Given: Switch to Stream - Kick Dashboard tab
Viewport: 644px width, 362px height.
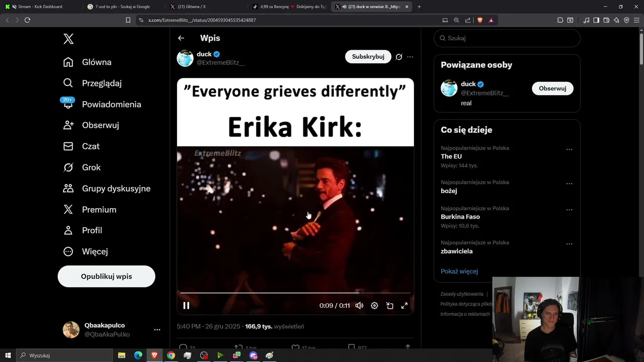Looking at the screenshot, I should pyautogui.click(x=41, y=7).
